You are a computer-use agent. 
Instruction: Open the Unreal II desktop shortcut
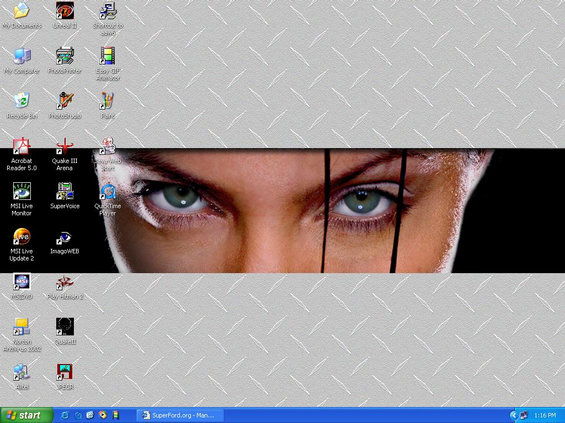coord(65,11)
